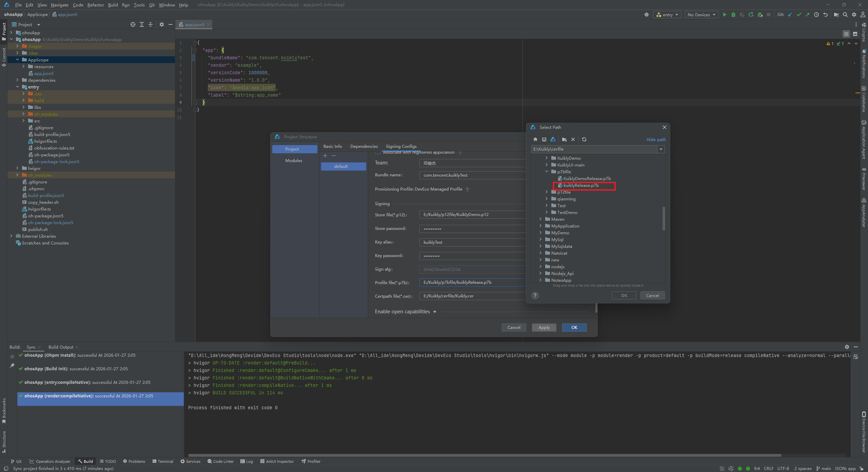This screenshot has height=472, width=868.
Task: Click the green Run entry button
Action: pos(725,15)
